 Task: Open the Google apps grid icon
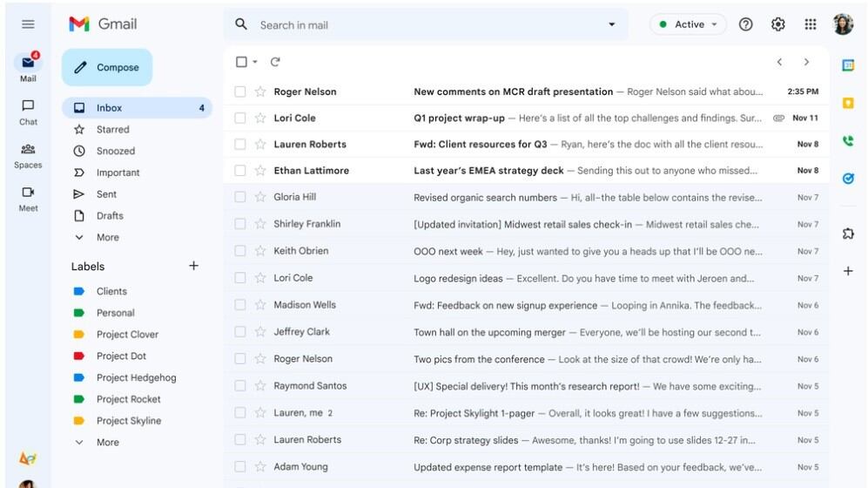(810, 24)
